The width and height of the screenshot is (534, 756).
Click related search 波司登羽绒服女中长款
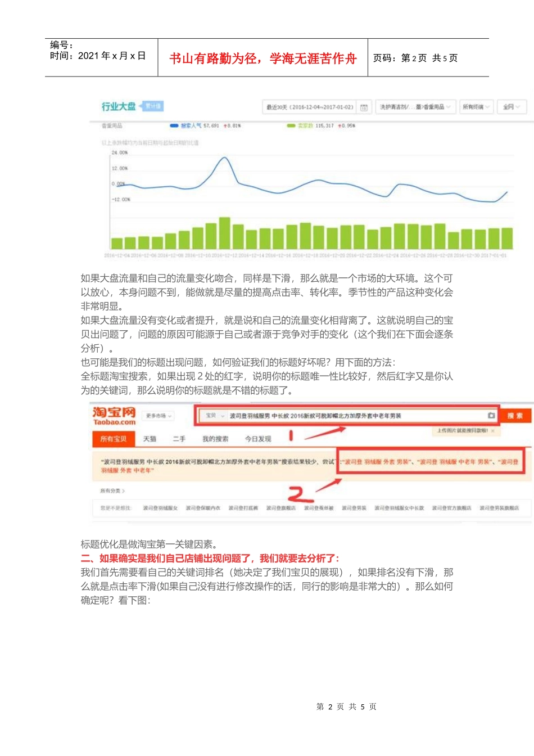coord(399,508)
